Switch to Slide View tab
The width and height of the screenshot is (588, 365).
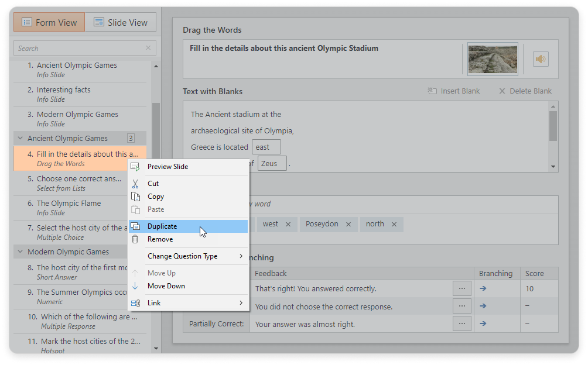click(121, 22)
